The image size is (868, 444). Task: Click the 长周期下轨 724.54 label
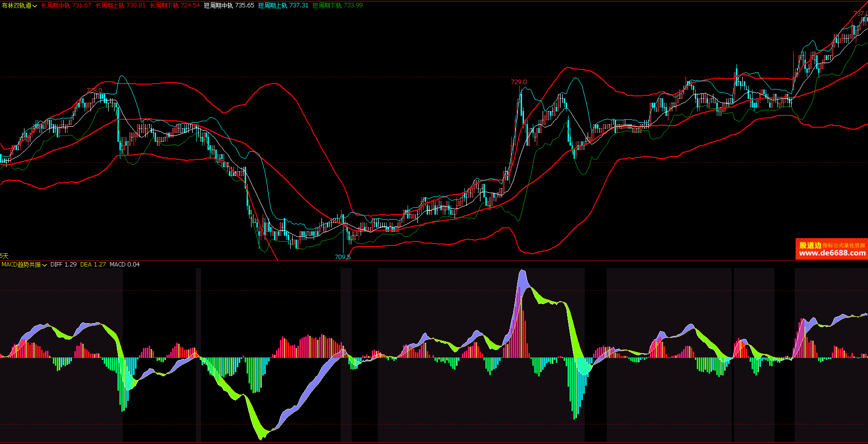tap(175, 5)
